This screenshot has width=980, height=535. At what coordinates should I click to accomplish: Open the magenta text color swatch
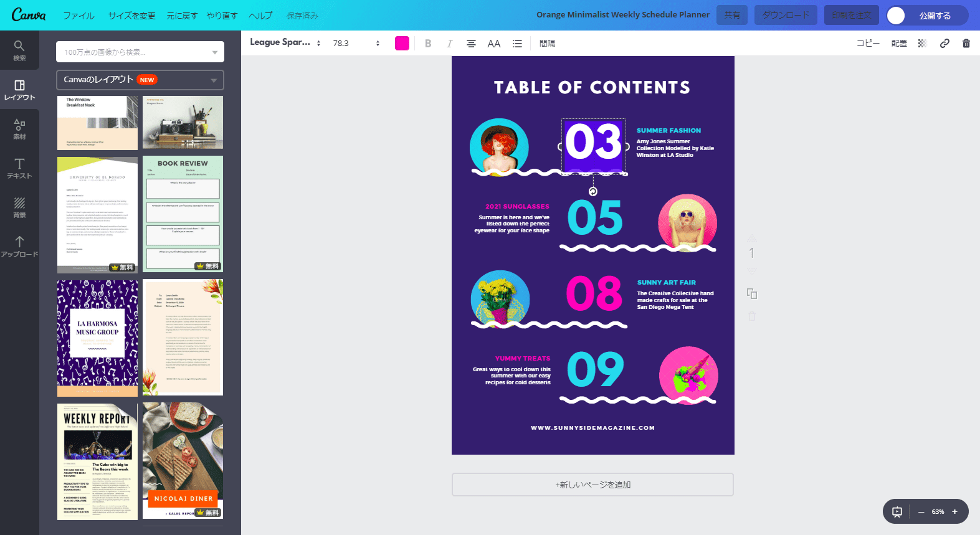click(402, 43)
